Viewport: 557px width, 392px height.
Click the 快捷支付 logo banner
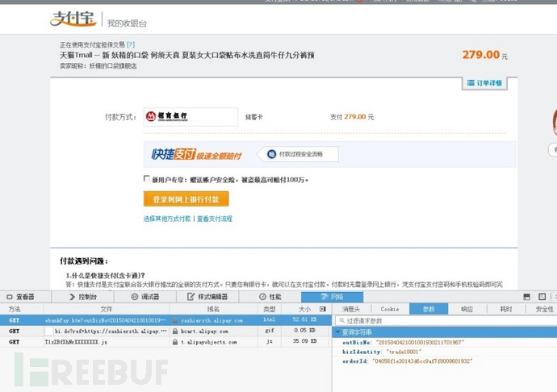click(196, 154)
